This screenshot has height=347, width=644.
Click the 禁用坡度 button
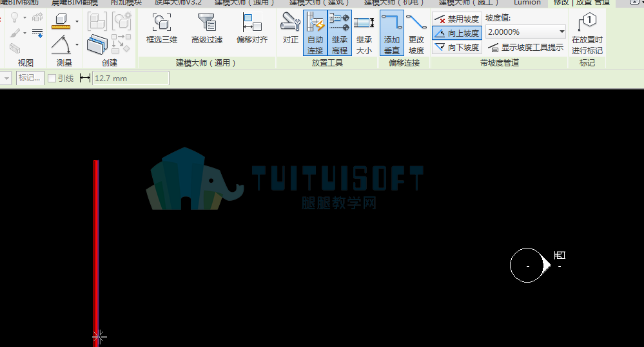[456, 19]
